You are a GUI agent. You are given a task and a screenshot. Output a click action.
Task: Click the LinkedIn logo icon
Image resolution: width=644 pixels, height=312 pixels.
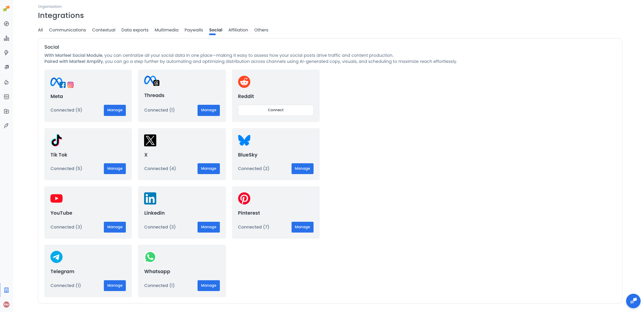tap(150, 198)
